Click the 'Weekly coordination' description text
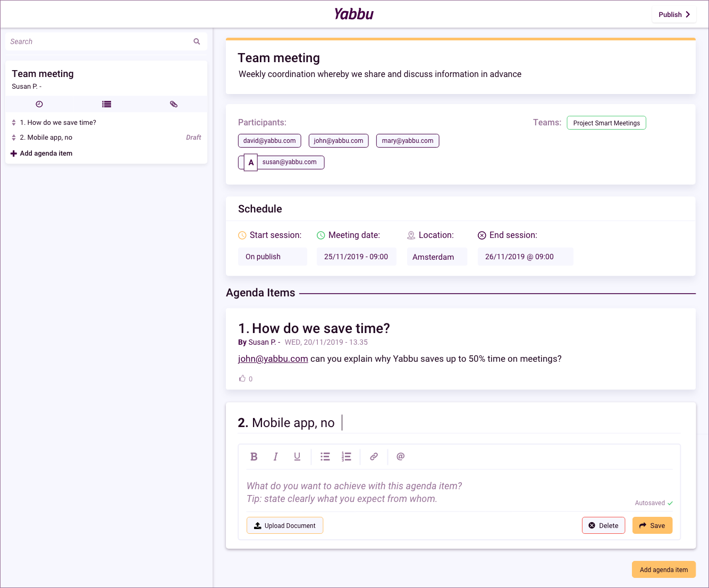This screenshot has height=588, width=709. (x=380, y=74)
